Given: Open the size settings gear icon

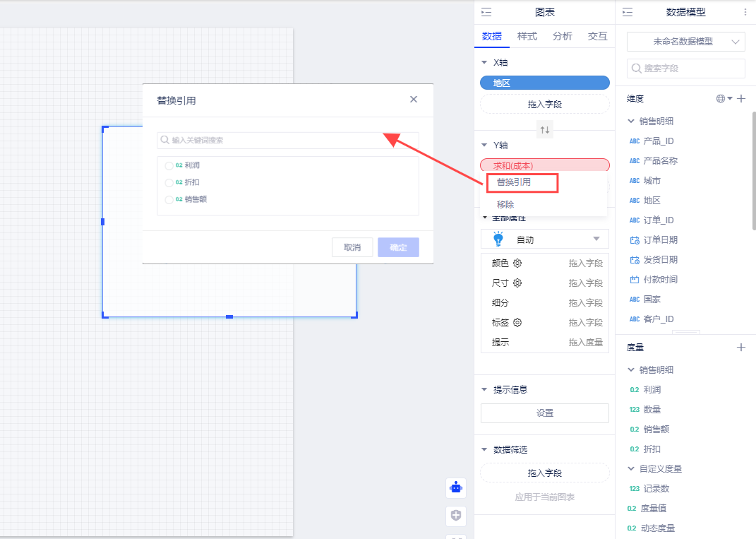Looking at the screenshot, I should click(517, 283).
